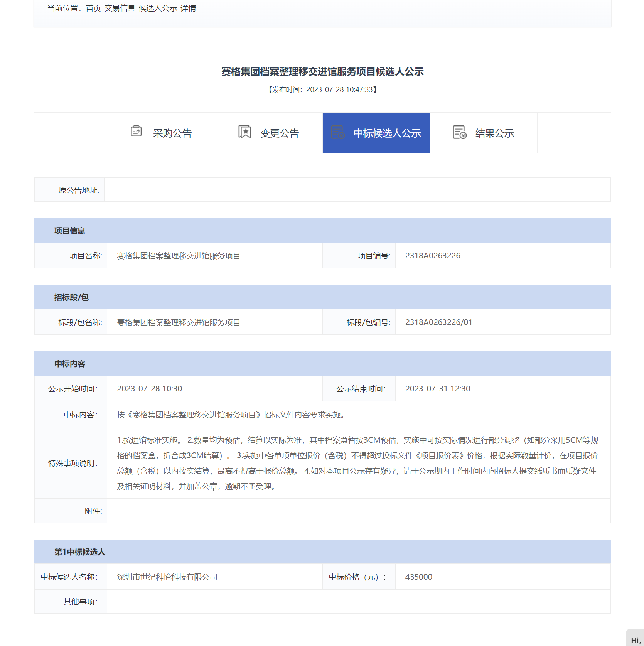
Task: Click the 中标候选人公示 document icon
Action: pos(338,132)
